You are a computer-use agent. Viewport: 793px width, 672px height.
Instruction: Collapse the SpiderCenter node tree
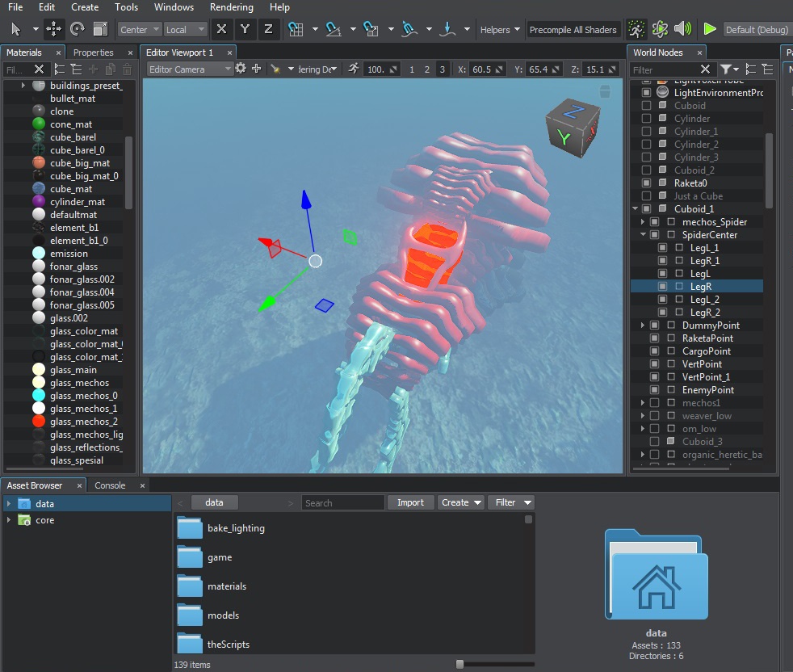(x=644, y=235)
